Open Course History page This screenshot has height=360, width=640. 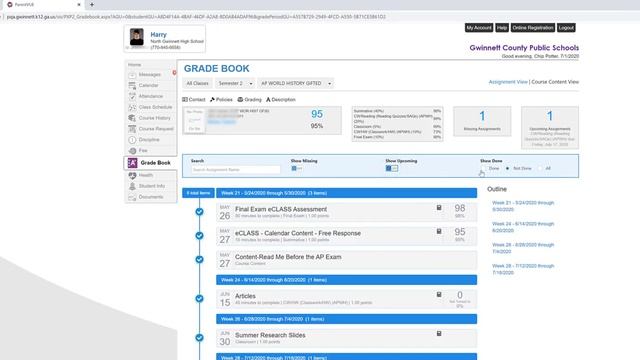point(154,118)
